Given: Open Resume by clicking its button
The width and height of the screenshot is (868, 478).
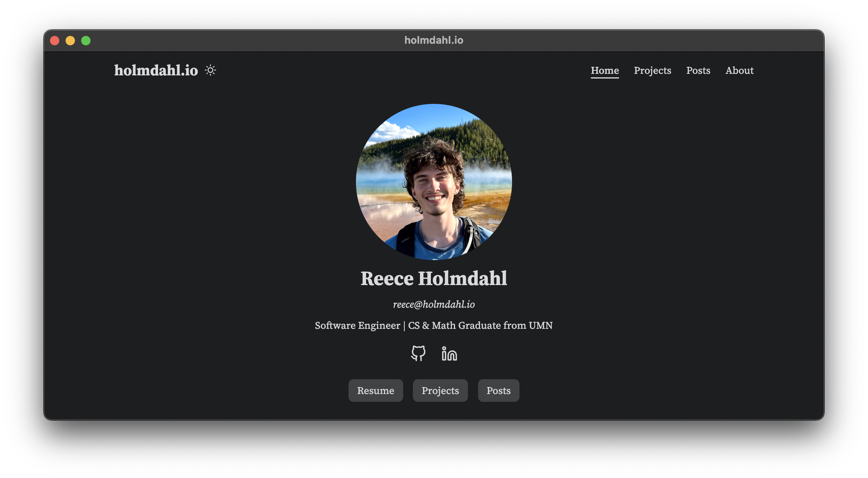Looking at the screenshot, I should (376, 390).
